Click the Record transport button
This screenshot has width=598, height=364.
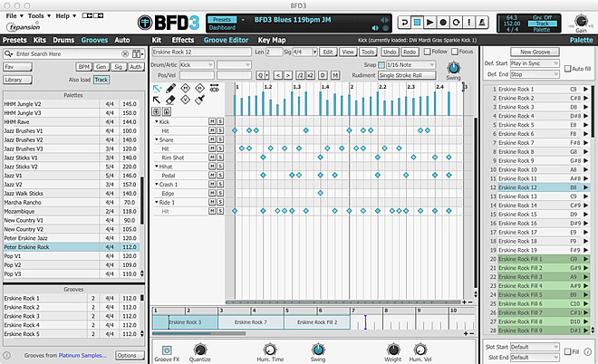click(443, 23)
